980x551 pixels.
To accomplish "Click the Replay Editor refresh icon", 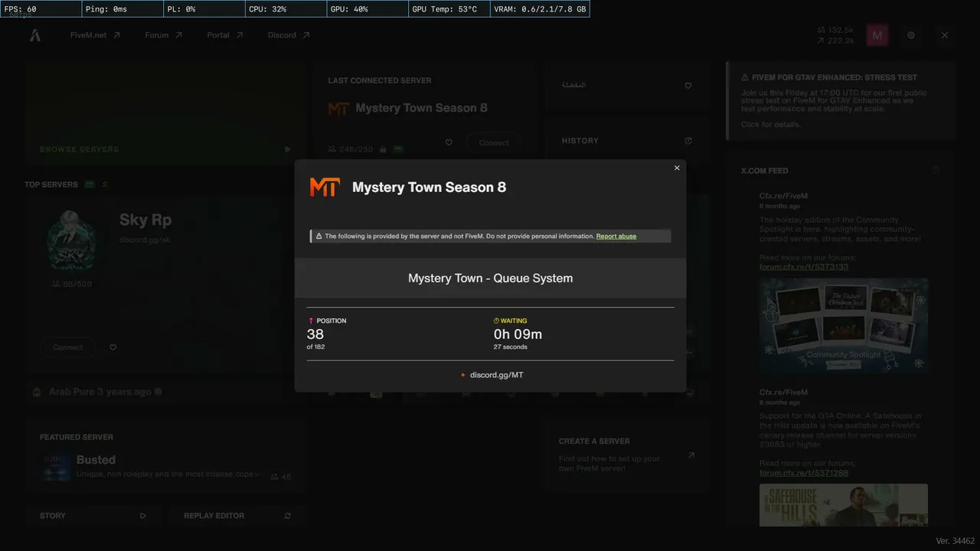I will tap(288, 516).
